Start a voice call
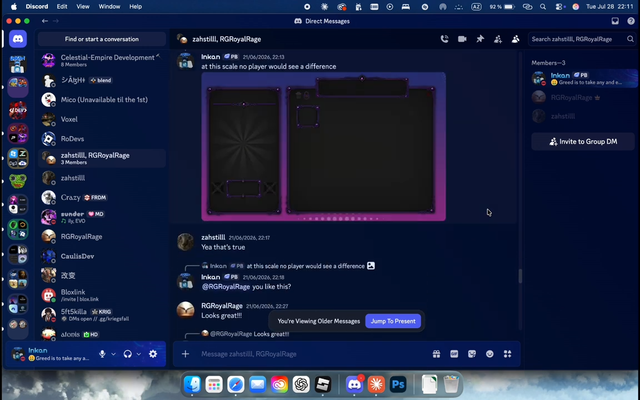640x400 pixels. click(444, 39)
